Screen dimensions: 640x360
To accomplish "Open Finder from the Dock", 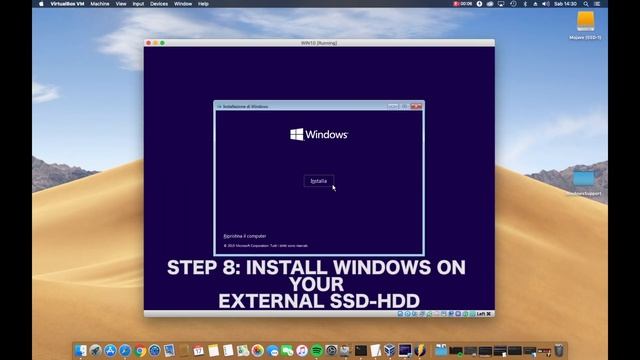I will tap(80, 351).
